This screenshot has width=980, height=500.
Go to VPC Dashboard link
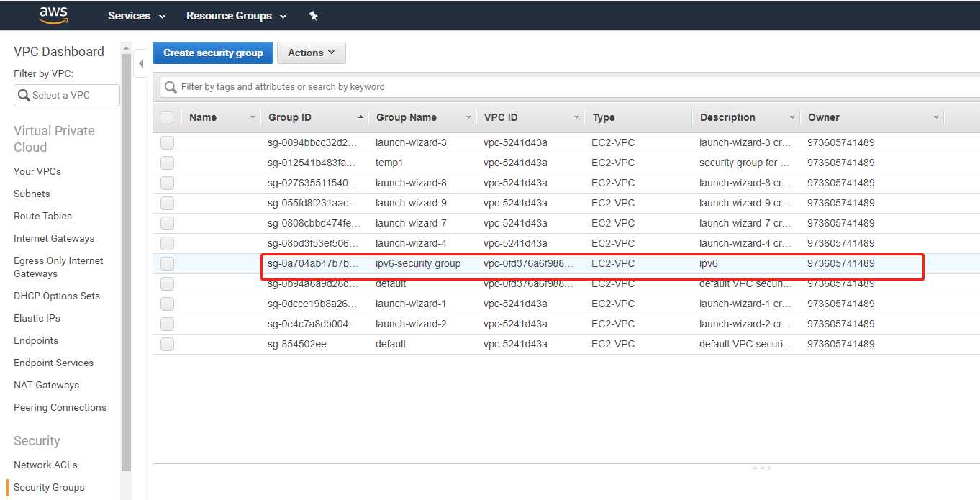59,52
